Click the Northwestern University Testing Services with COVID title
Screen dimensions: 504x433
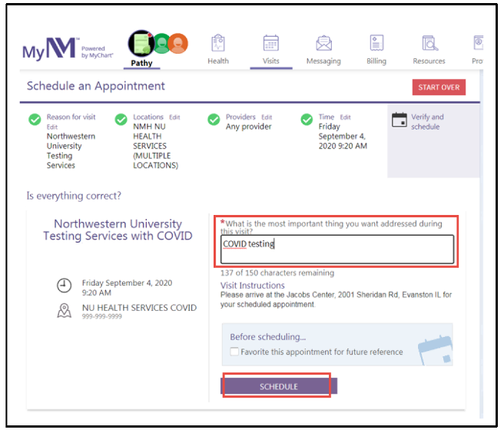click(118, 230)
